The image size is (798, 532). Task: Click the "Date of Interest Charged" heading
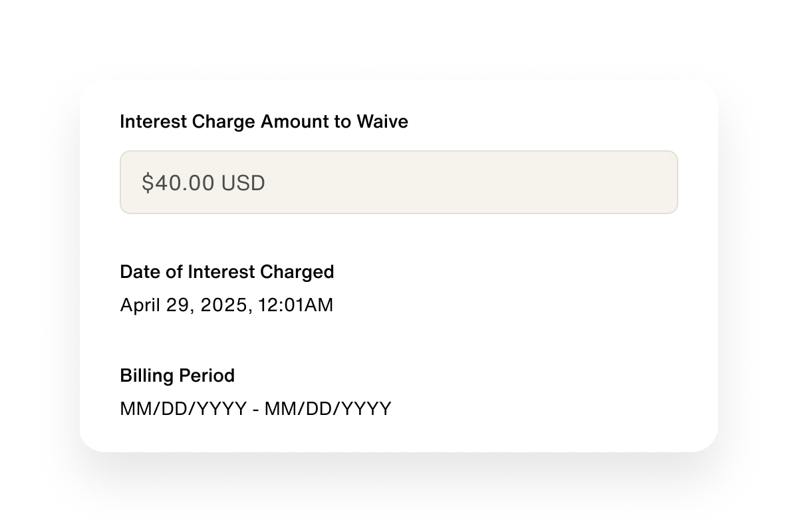pyautogui.click(x=227, y=272)
